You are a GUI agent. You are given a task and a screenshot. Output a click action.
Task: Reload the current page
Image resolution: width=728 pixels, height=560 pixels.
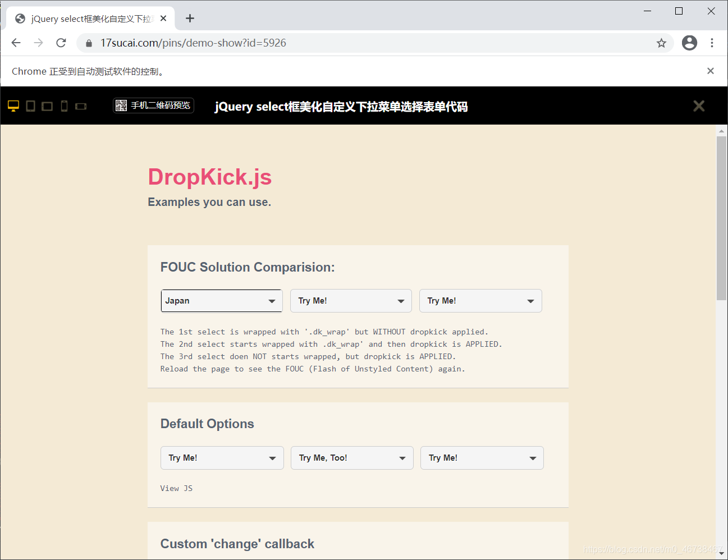(x=61, y=43)
